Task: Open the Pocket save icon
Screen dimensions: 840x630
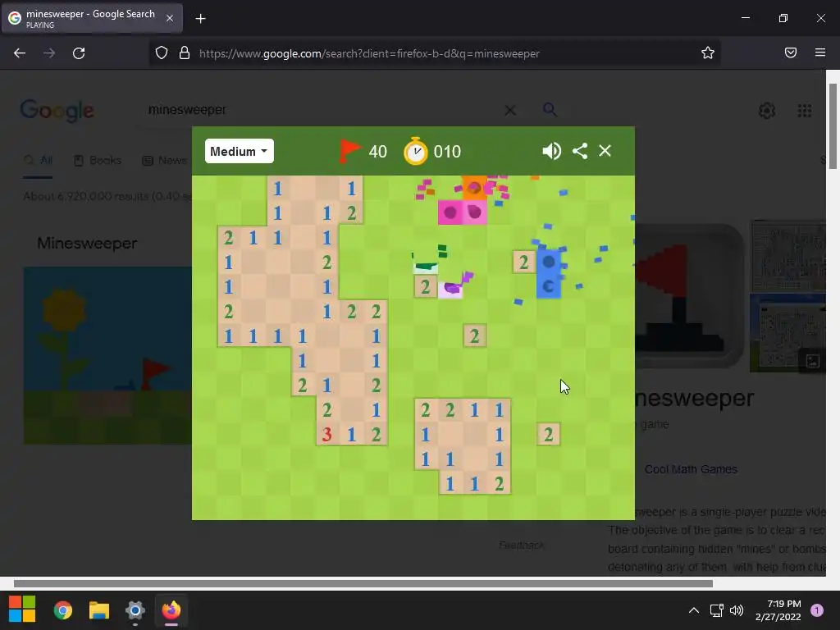Action: [x=791, y=52]
